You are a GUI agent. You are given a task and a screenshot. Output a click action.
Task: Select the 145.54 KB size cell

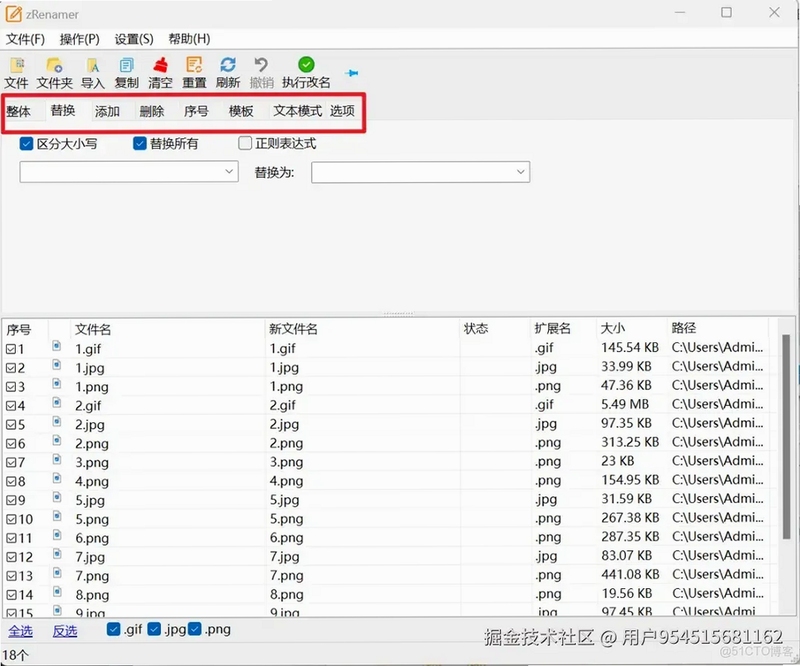point(630,348)
